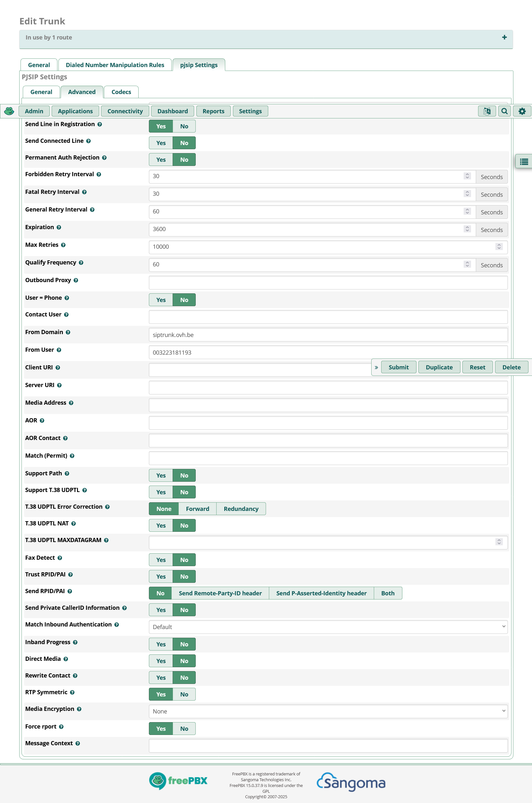Viewport: 532px width, 803px height.
Task: Show help for General Retry Interval
Action: click(92, 209)
